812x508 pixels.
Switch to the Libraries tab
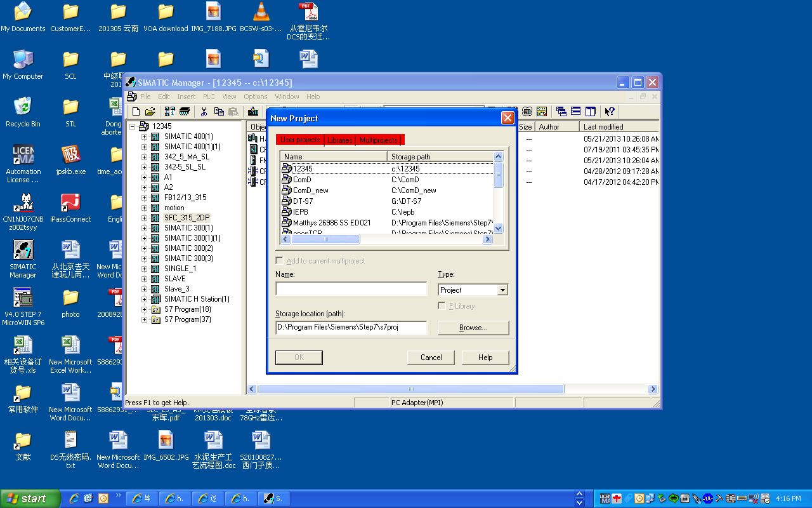click(x=340, y=140)
